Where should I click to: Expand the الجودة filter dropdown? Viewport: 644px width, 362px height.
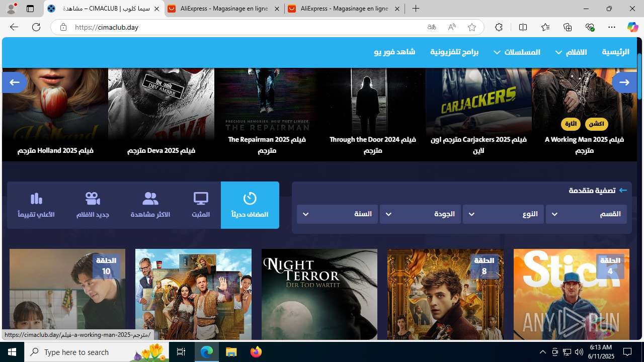click(420, 214)
